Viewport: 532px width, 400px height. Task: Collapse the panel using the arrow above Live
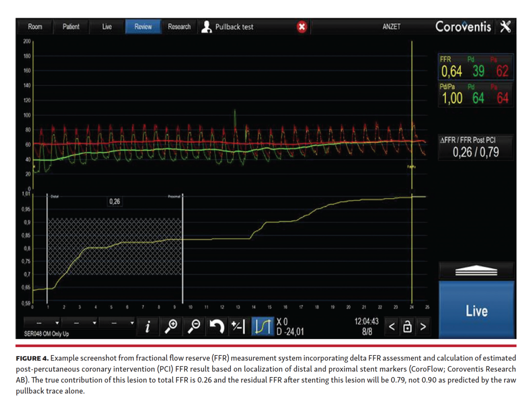(x=476, y=270)
